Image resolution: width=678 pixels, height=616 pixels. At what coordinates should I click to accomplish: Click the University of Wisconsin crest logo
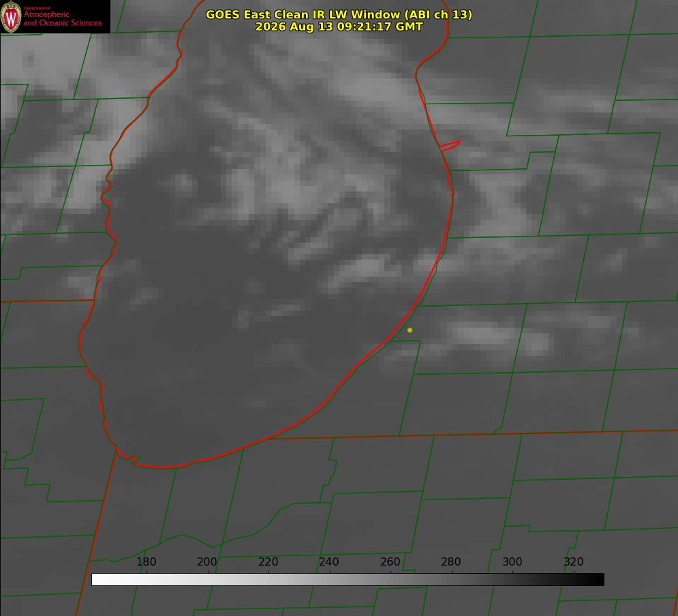coord(11,16)
